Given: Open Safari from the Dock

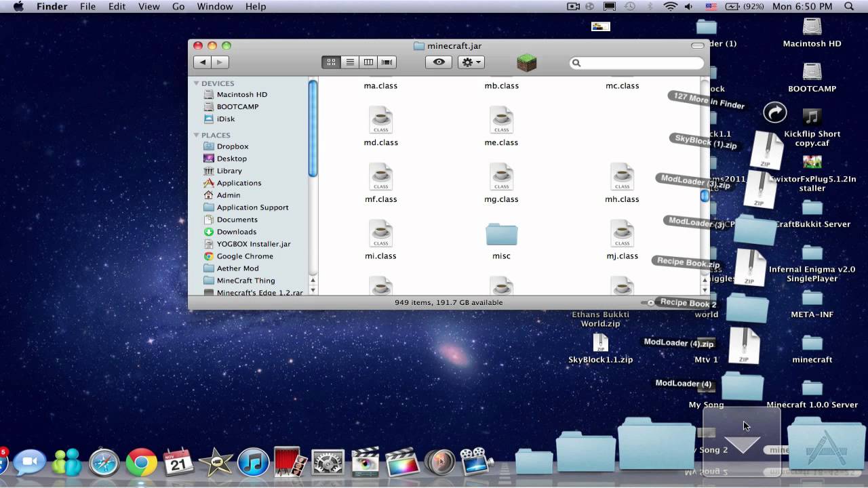Looking at the screenshot, I should tap(104, 463).
